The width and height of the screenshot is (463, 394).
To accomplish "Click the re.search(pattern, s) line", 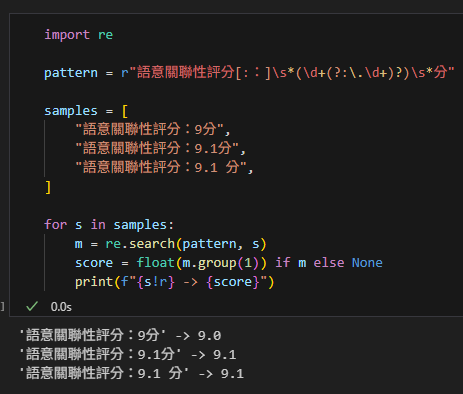I will (x=171, y=244).
